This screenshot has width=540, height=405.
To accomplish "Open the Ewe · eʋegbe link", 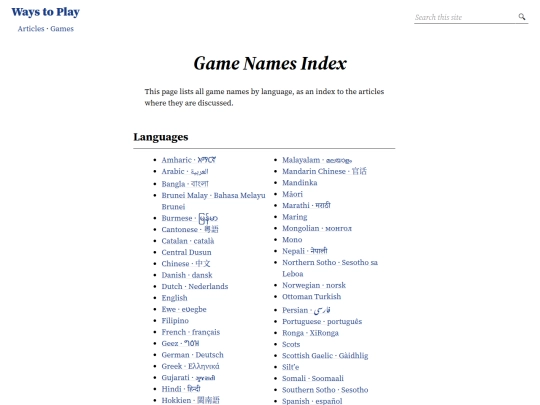I will click(184, 309).
